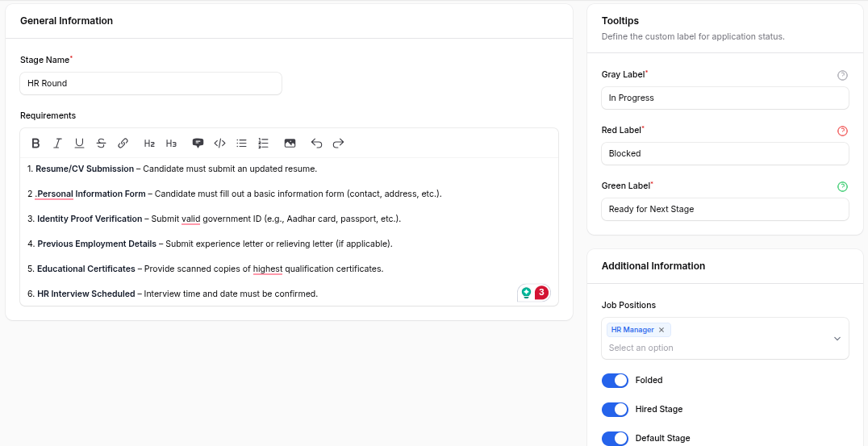Toggle strikethrough text formatting
Screen dimensions: 868x446
point(101,144)
